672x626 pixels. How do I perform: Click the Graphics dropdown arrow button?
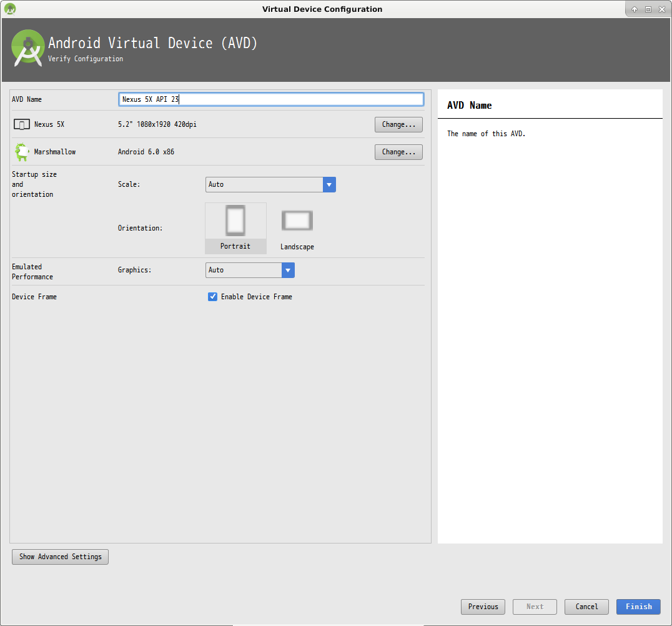pos(288,270)
